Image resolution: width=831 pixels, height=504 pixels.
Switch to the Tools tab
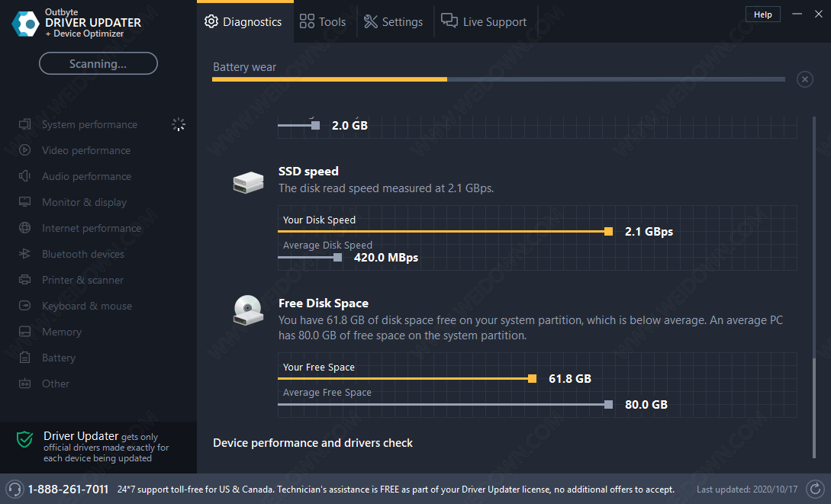point(324,21)
